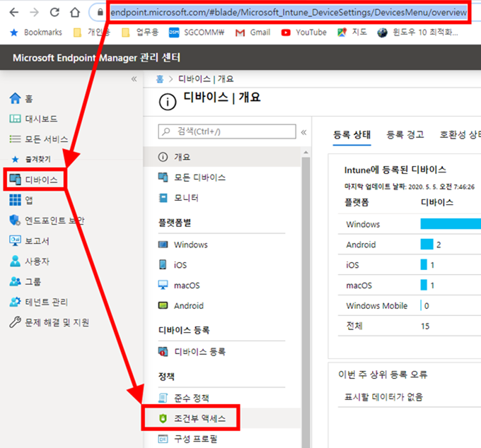
Task: Open the 윈도우 10 최적화 bookmark
Action: 417,33
